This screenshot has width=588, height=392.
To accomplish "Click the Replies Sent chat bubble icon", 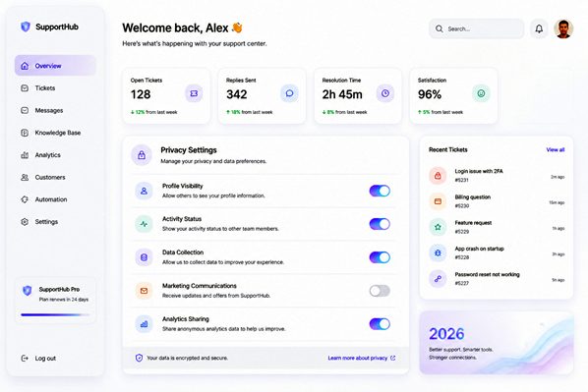I will click(x=289, y=93).
